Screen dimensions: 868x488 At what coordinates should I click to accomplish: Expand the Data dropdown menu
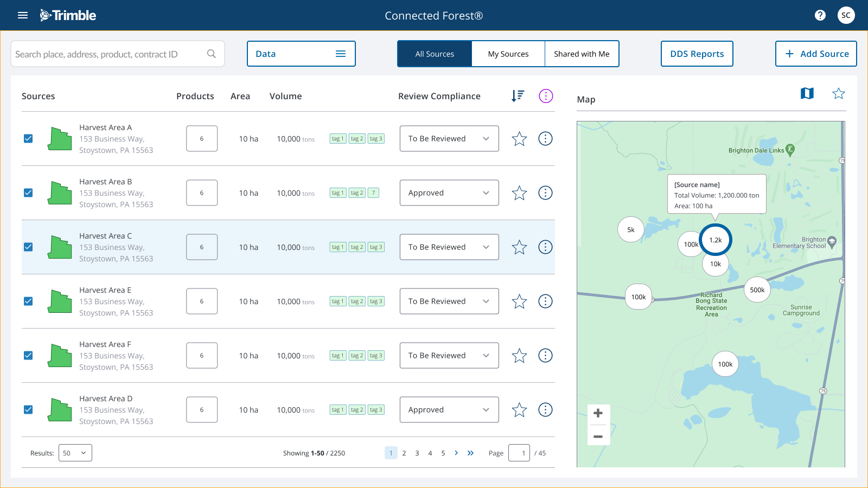pos(301,54)
